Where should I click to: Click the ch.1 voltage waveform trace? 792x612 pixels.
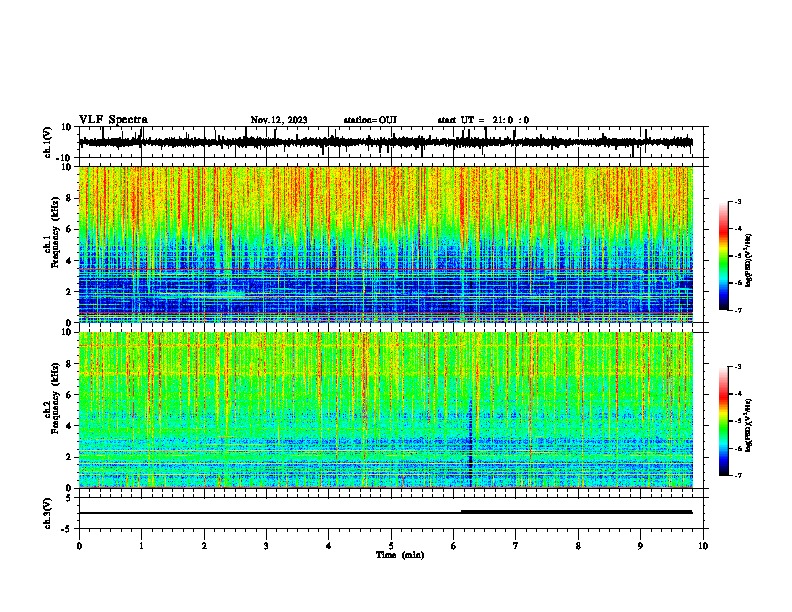coord(386,142)
